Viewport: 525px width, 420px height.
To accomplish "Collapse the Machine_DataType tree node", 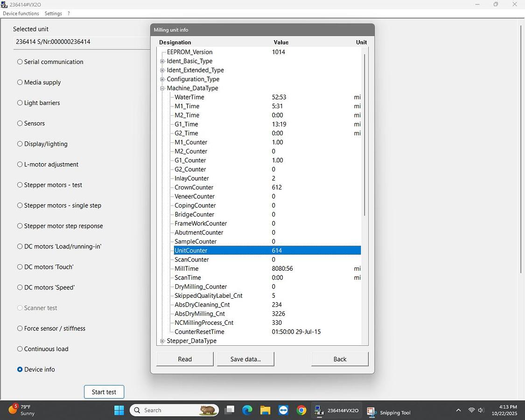I will tap(162, 88).
